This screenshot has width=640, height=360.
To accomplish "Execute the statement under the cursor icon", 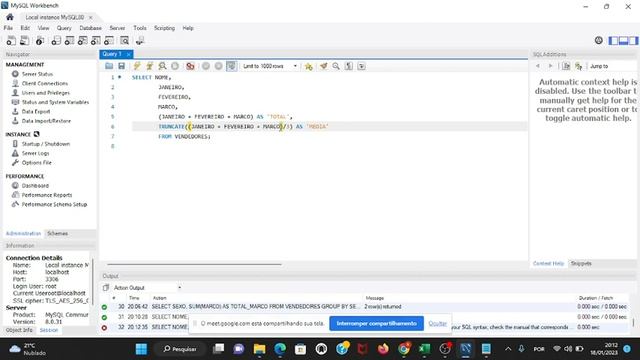I will coord(149,66).
